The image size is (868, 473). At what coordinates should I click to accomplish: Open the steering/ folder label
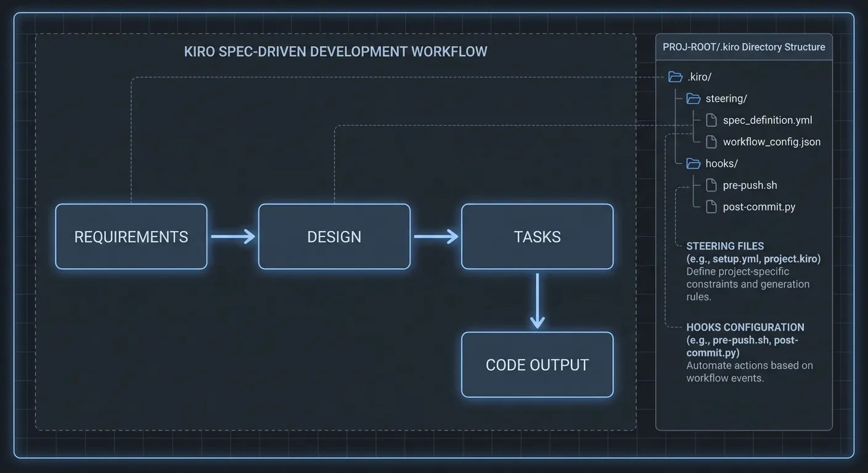727,99
